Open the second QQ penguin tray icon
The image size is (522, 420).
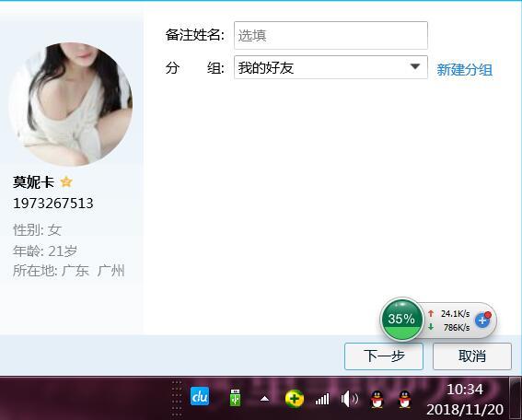[404, 399]
